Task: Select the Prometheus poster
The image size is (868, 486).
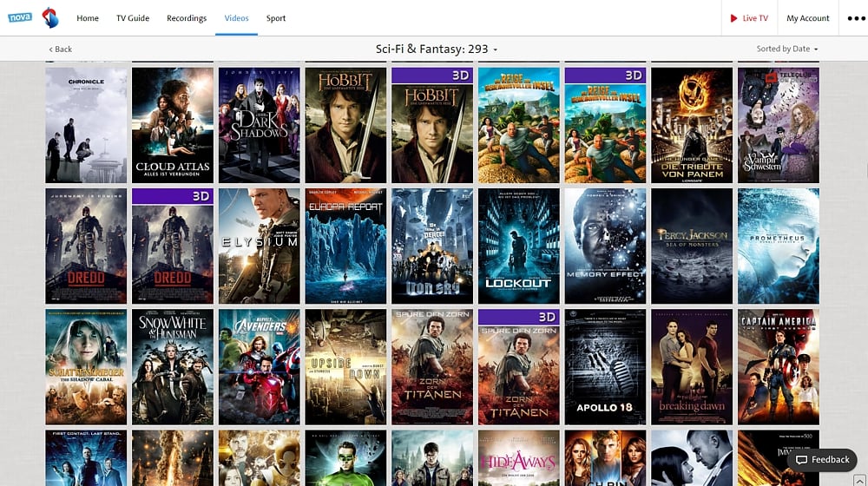Action: click(779, 246)
